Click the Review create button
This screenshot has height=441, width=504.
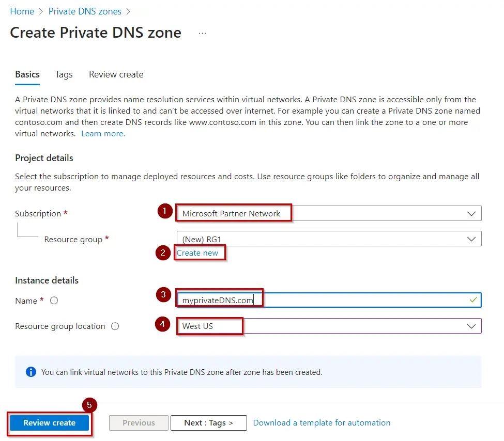49,422
